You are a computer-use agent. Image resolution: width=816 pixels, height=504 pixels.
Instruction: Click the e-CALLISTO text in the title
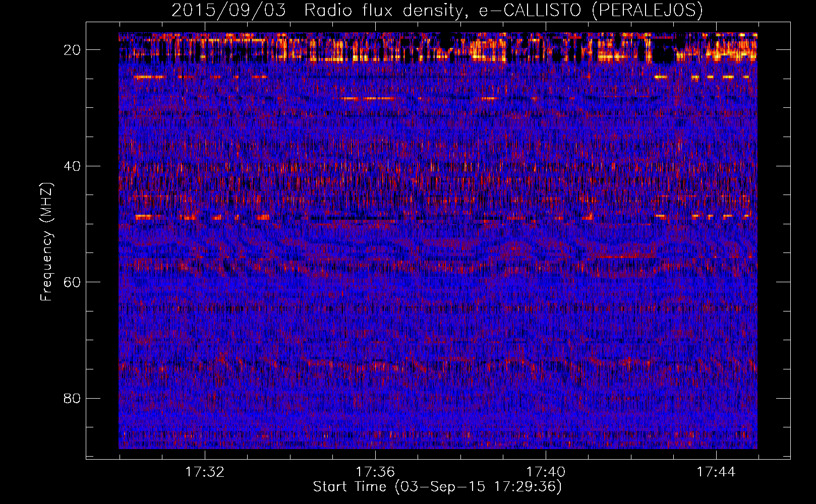pos(530,10)
